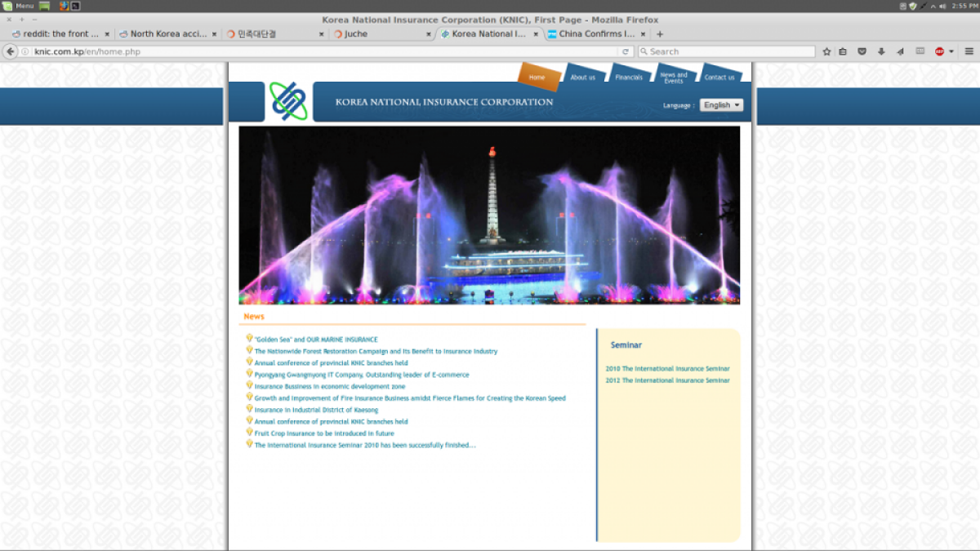Open the Menu in the top panel

24,5
